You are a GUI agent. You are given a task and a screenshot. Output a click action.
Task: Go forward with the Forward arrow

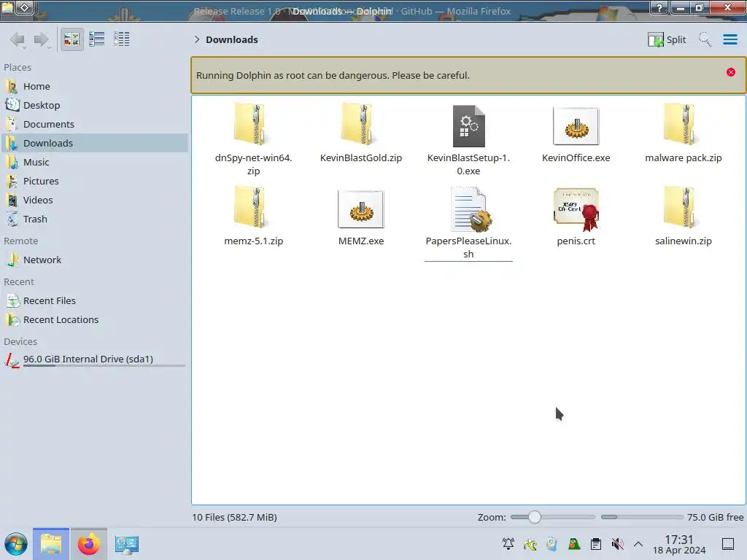click(x=42, y=39)
